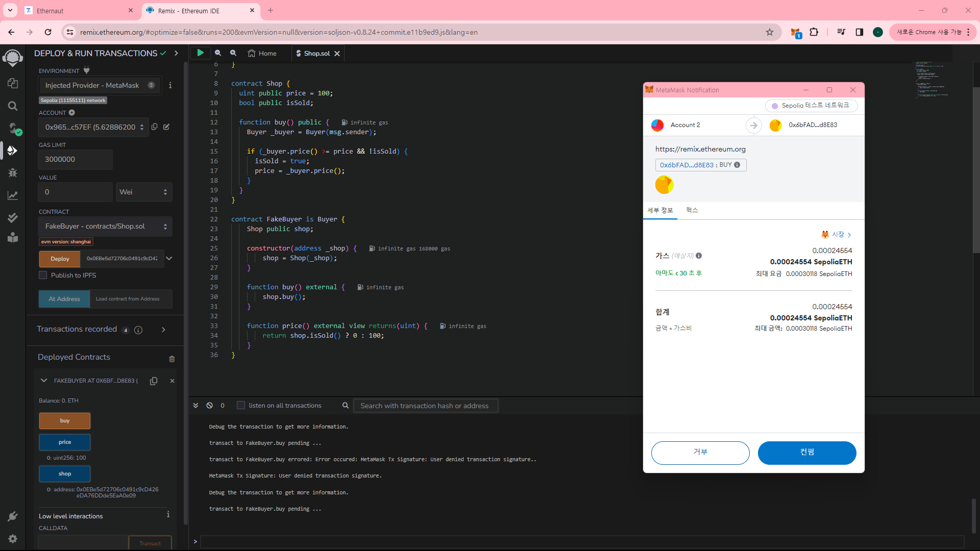The image size is (980, 551).
Task: Open MetaMask 헥스 hex tab
Action: [x=692, y=210]
